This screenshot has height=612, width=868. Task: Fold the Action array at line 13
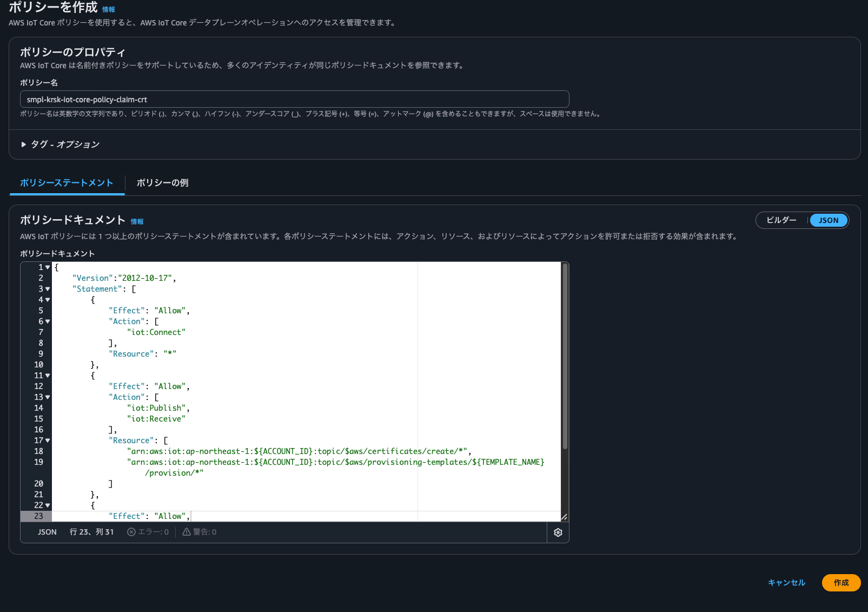48,397
